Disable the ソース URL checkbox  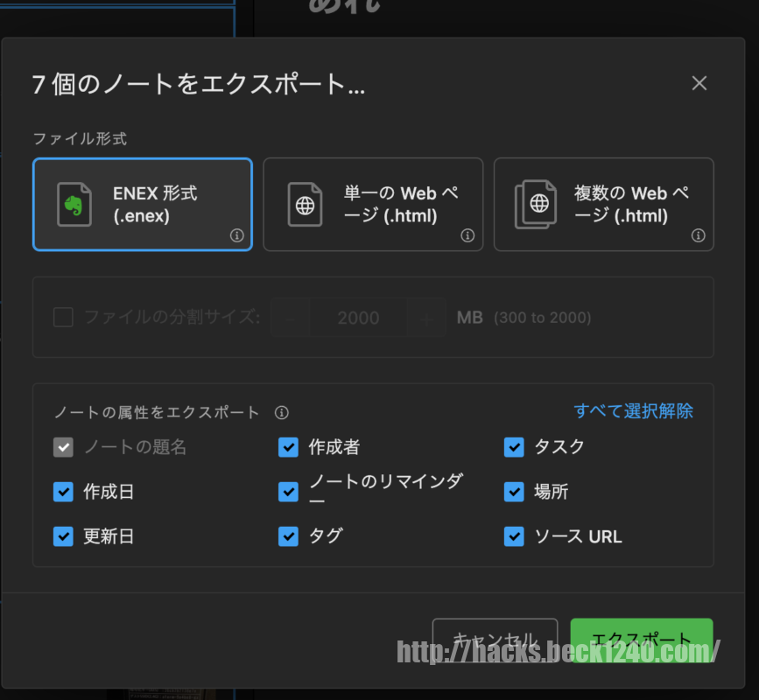(x=514, y=536)
